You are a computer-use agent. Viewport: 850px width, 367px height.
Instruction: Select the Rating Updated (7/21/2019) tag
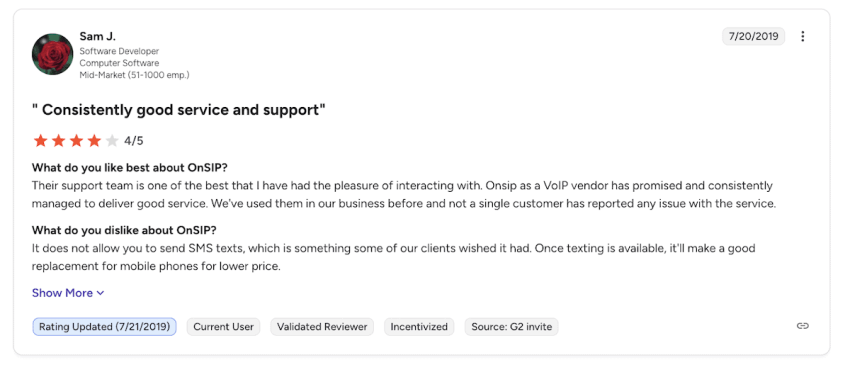coord(104,327)
